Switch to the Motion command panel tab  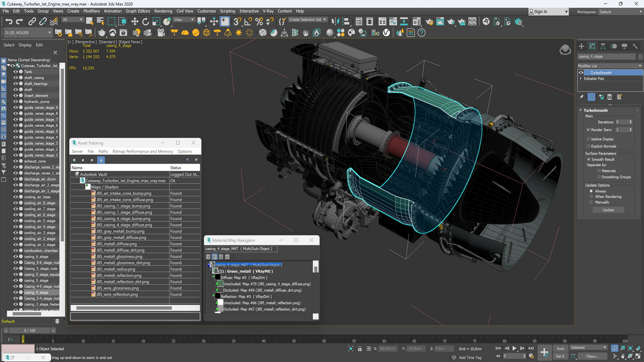pos(614,46)
